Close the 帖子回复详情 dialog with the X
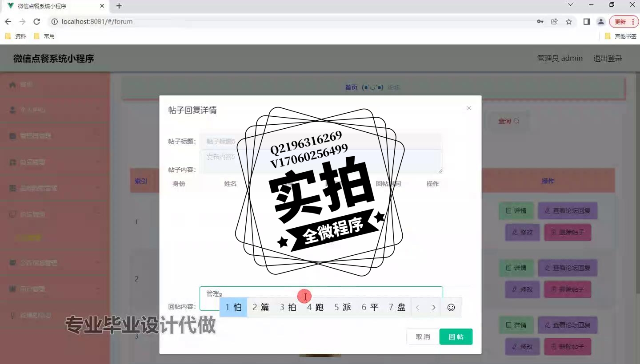Image resolution: width=640 pixels, height=364 pixels. click(x=469, y=108)
